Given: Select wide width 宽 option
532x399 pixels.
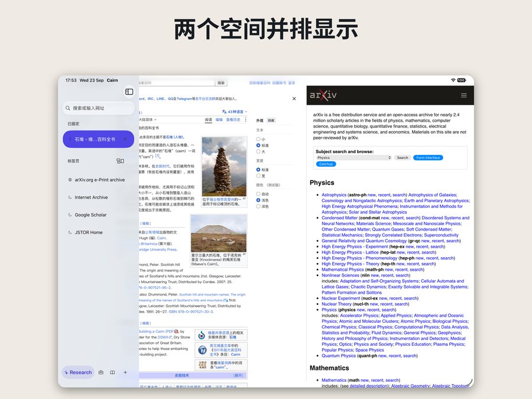Looking at the screenshot, I should (258, 176).
